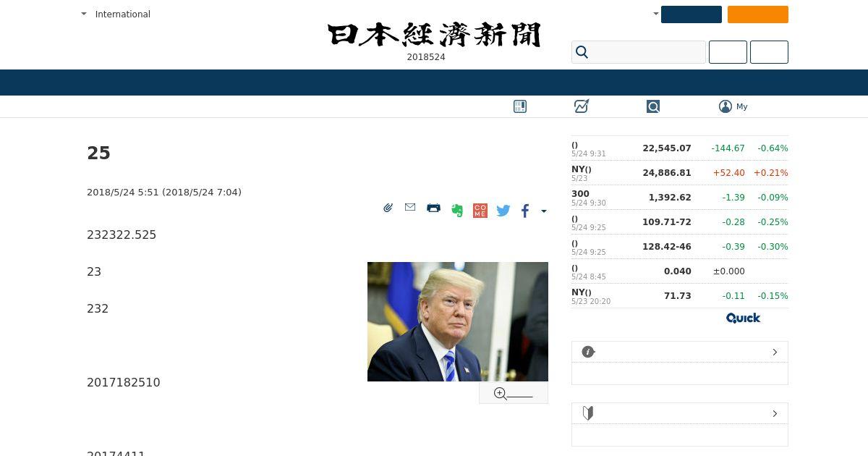The image size is (868, 456).
Task: Expand more share options arrow
Action: pyautogui.click(x=544, y=211)
